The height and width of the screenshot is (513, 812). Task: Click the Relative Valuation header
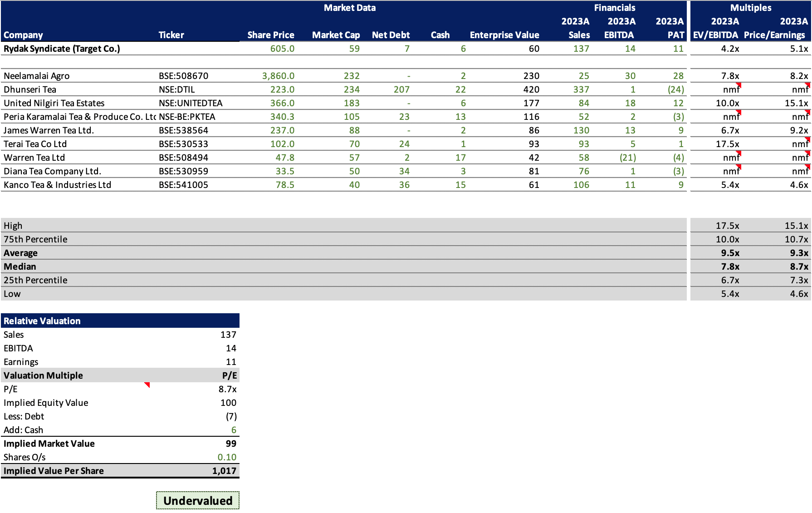[120, 321]
